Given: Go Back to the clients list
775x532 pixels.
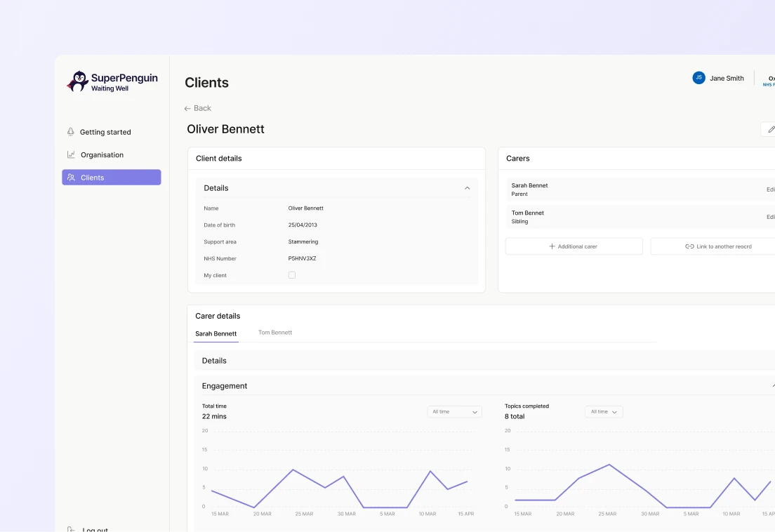Looking at the screenshot, I should tap(198, 108).
